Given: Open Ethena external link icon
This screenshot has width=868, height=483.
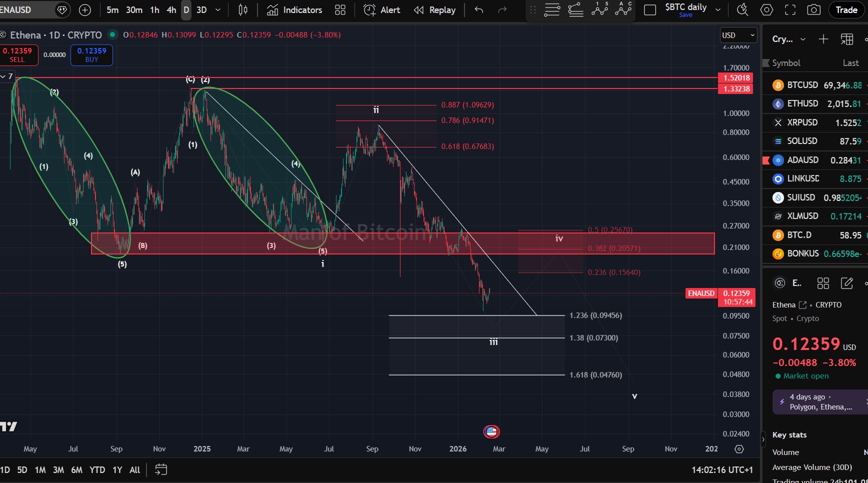Looking at the screenshot, I should [802, 305].
